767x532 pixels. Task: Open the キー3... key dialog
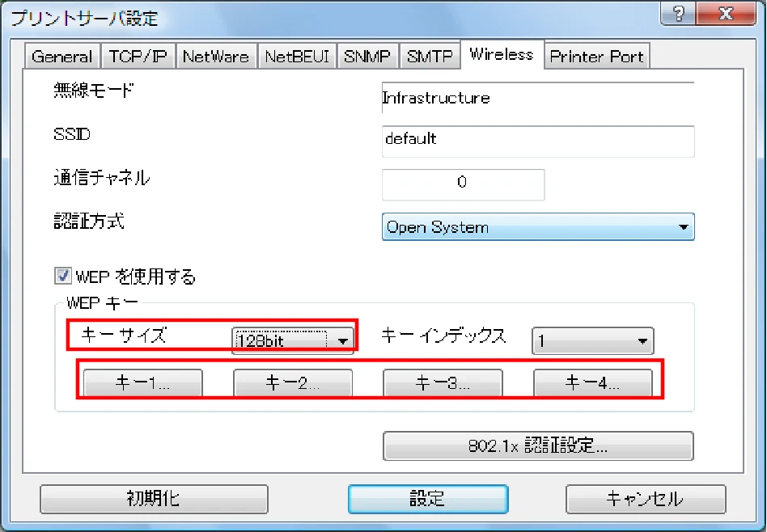(x=443, y=382)
